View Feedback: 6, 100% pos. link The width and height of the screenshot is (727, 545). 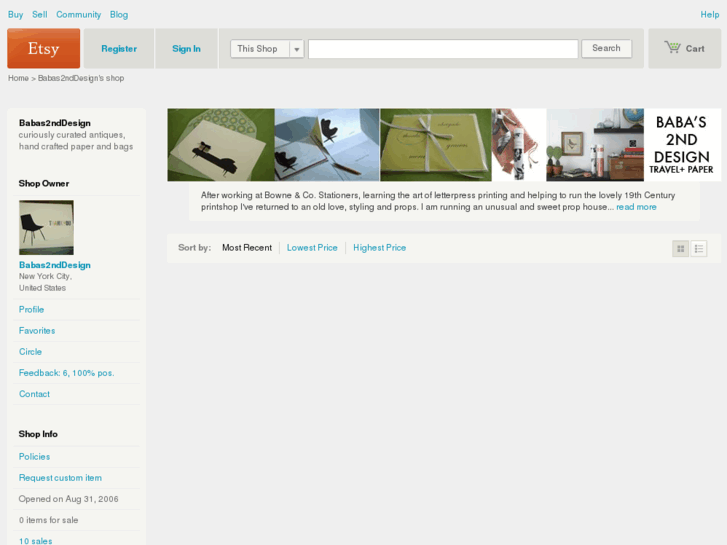(66, 373)
